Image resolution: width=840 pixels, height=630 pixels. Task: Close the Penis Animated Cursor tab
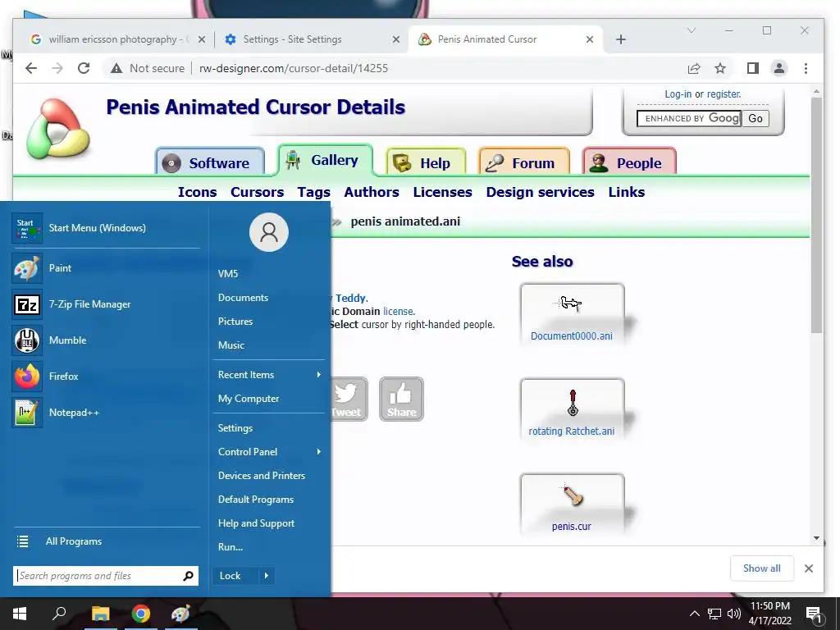590,39
